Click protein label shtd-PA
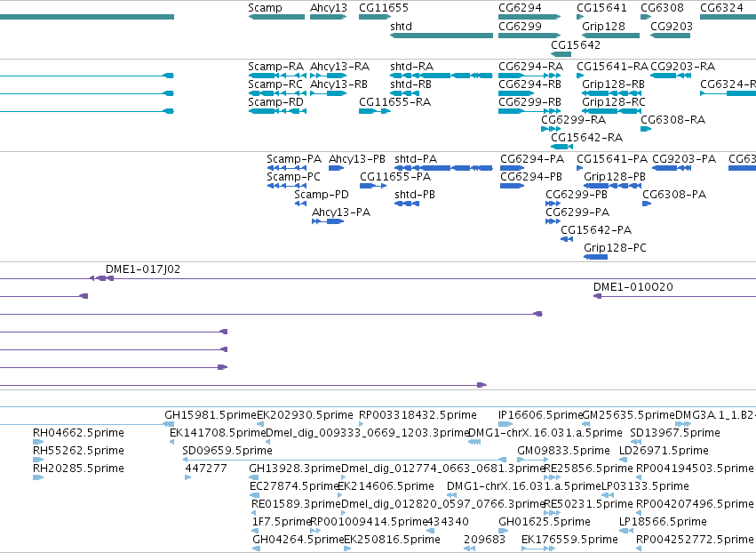The image size is (756, 553). click(416, 159)
